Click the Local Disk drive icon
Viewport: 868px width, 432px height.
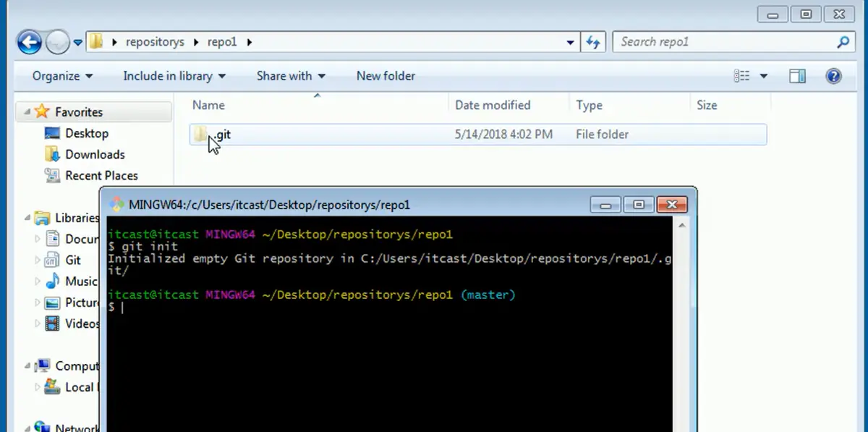point(52,387)
